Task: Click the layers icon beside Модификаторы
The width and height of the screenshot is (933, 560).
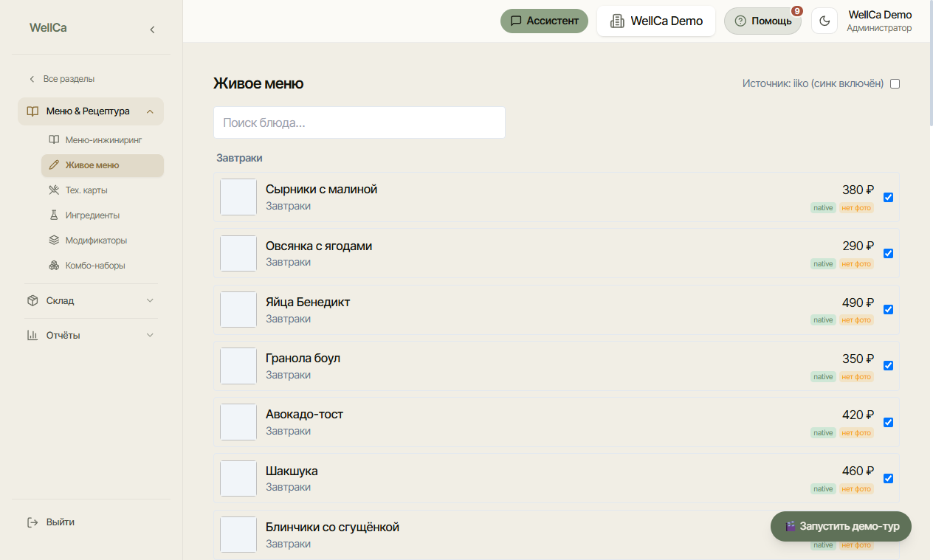Action: pyautogui.click(x=54, y=241)
